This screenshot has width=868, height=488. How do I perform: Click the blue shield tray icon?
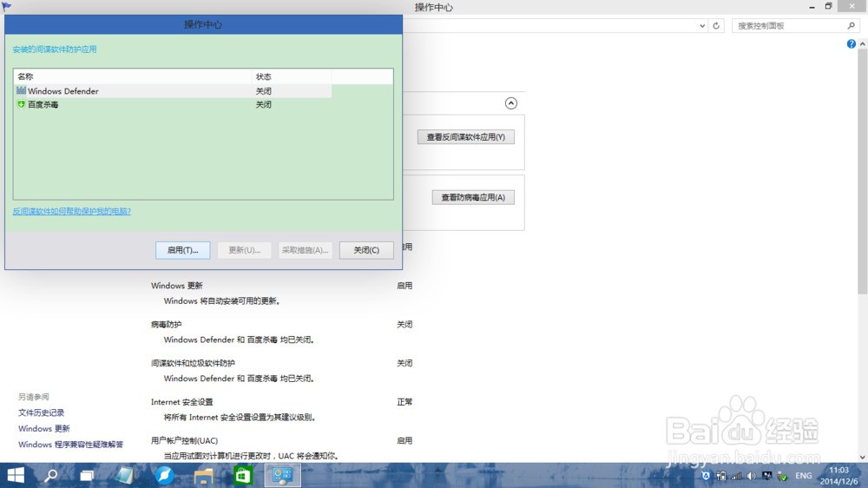pos(705,476)
